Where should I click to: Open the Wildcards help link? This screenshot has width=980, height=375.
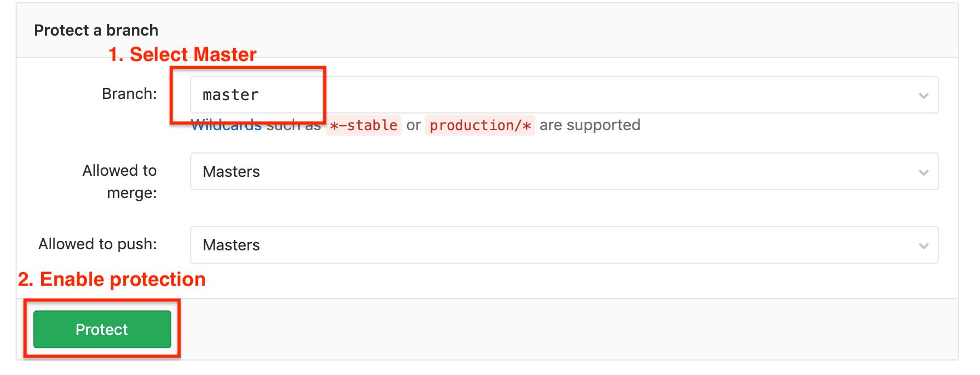226,126
